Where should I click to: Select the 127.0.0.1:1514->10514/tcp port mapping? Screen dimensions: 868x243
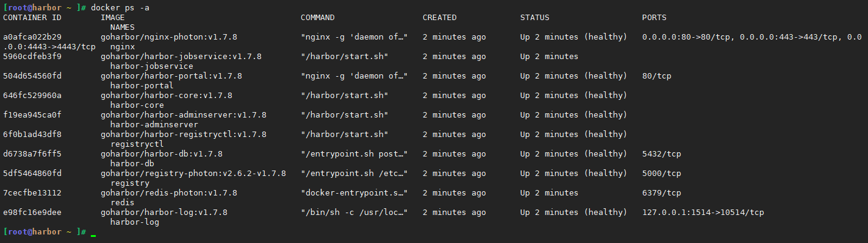(x=703, y=213)
